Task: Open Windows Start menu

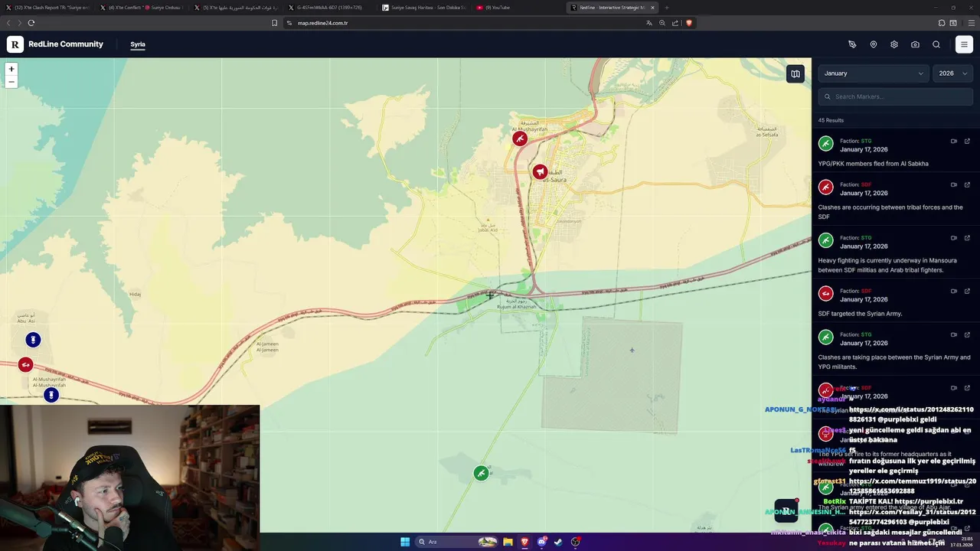Action: (x=405, y=542)
